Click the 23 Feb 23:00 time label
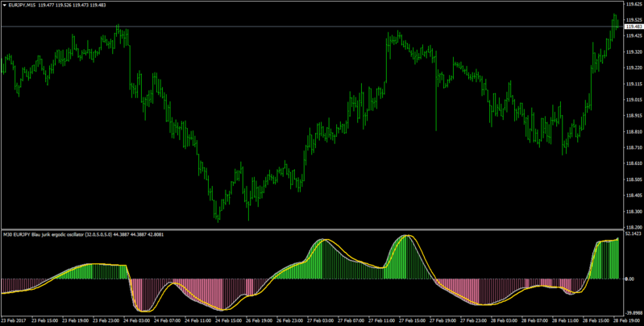The width and height of the screenshot is (644, 326). coord(106,320)
